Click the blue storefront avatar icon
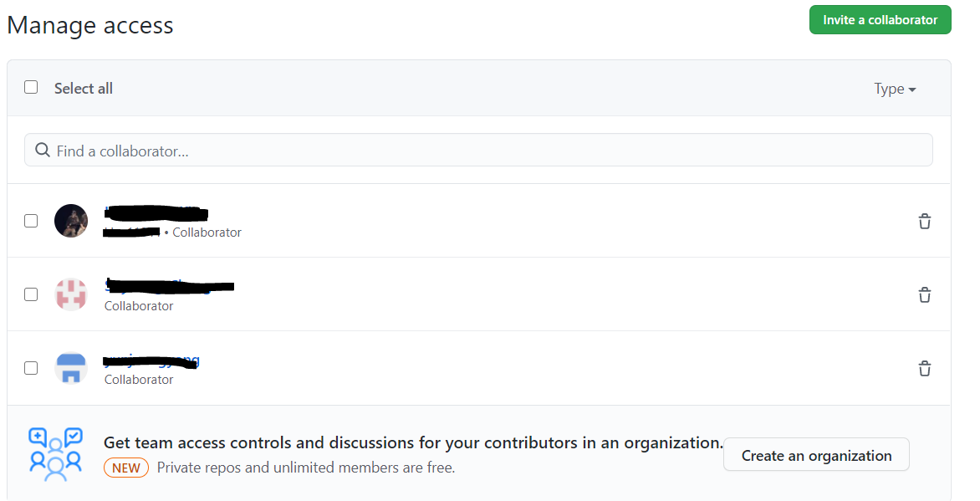This screenshot has width=980, height=501. coord(71,368)
